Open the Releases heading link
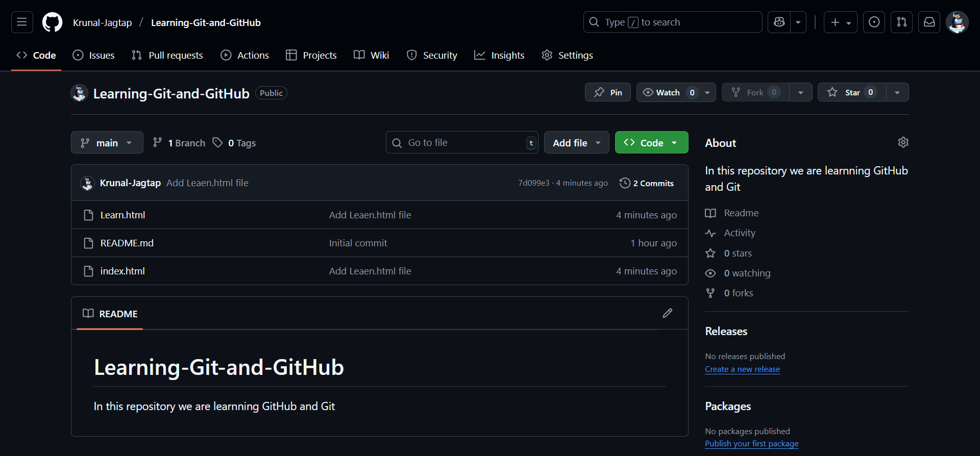This screenshot has width=980, height=456. 726,331
